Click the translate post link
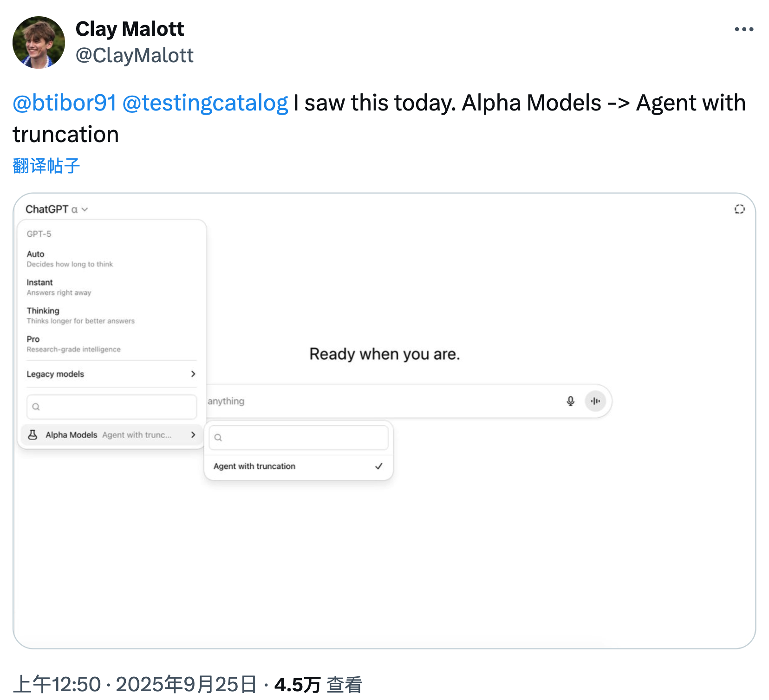Image resolution: width=769 pixels, height=700 pixels. (x=46, y=166)
